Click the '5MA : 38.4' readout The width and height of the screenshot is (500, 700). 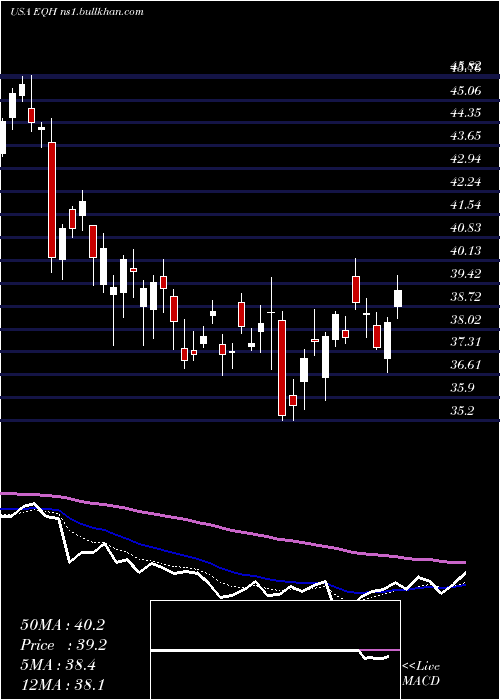(59, 665)
